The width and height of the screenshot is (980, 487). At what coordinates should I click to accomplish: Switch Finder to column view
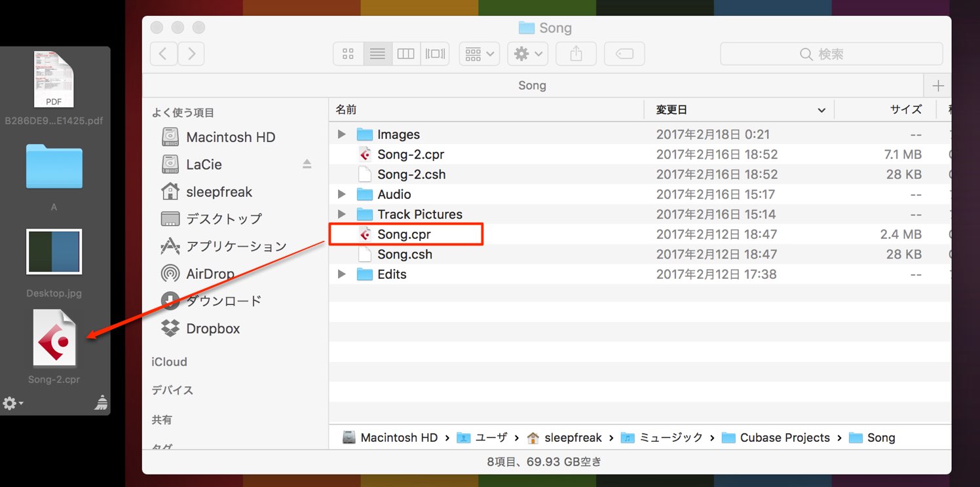[406, 54]
